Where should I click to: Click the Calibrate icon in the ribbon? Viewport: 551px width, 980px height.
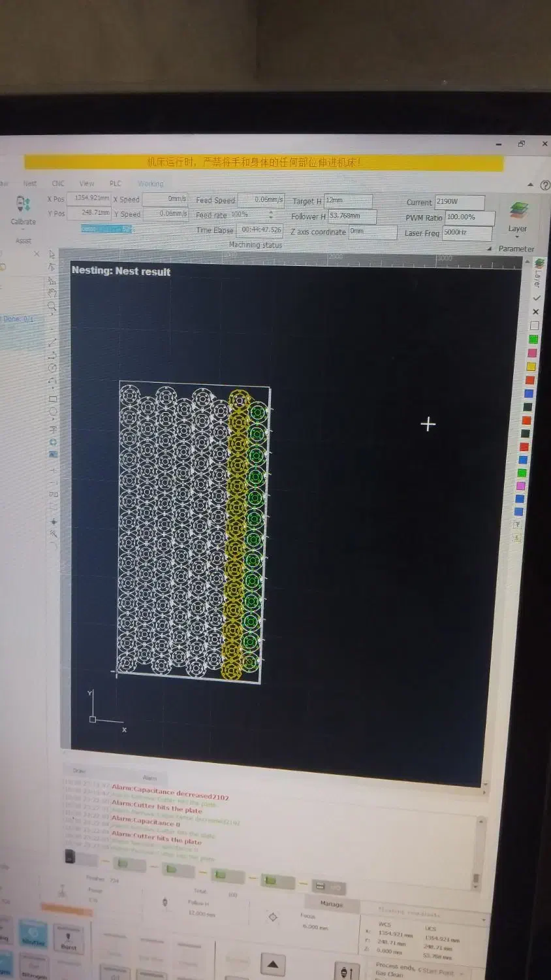(x=24, y=205)
